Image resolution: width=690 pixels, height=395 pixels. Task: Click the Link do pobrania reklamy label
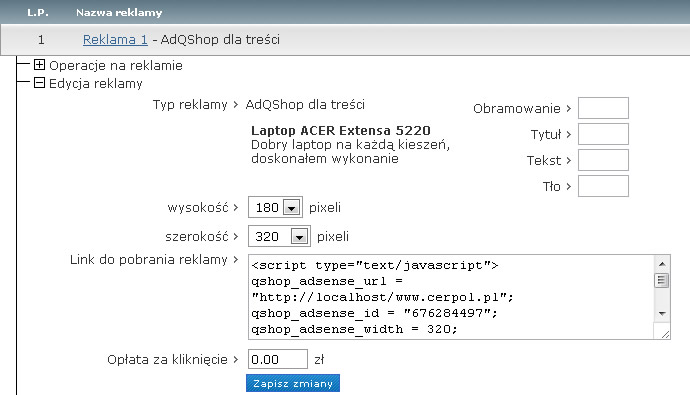click(x=149, y=260)
